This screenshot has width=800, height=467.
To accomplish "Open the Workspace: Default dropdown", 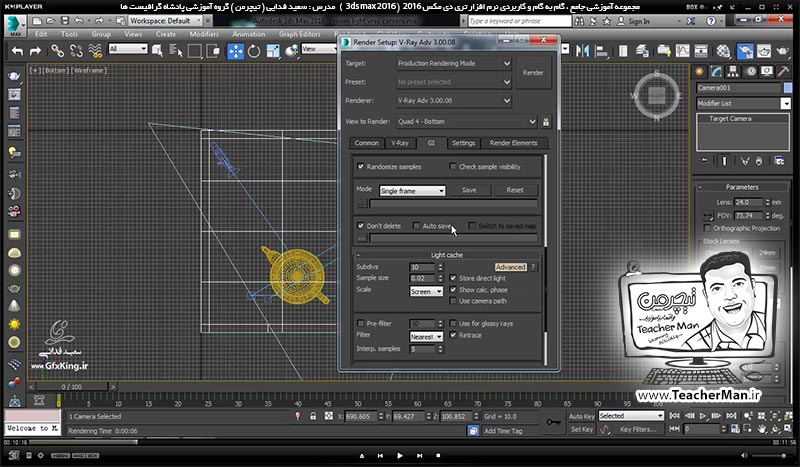I will (x=165, y=21).
